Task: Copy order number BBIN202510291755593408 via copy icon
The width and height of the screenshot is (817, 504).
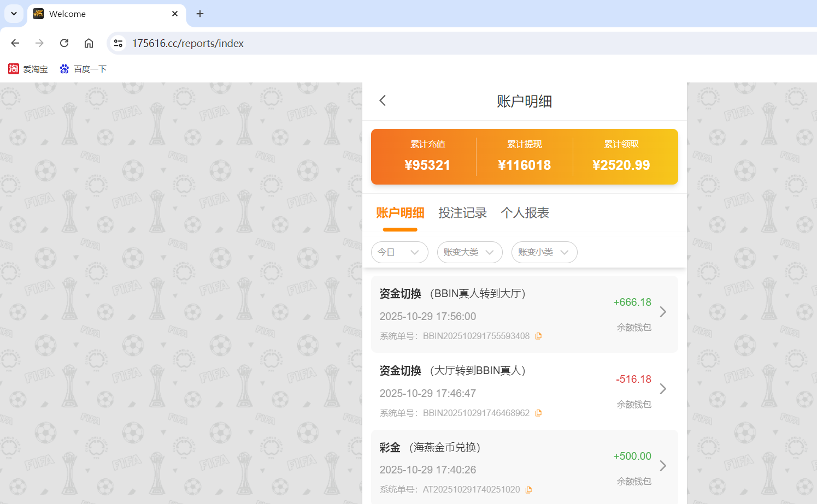Action: point(539,335)
